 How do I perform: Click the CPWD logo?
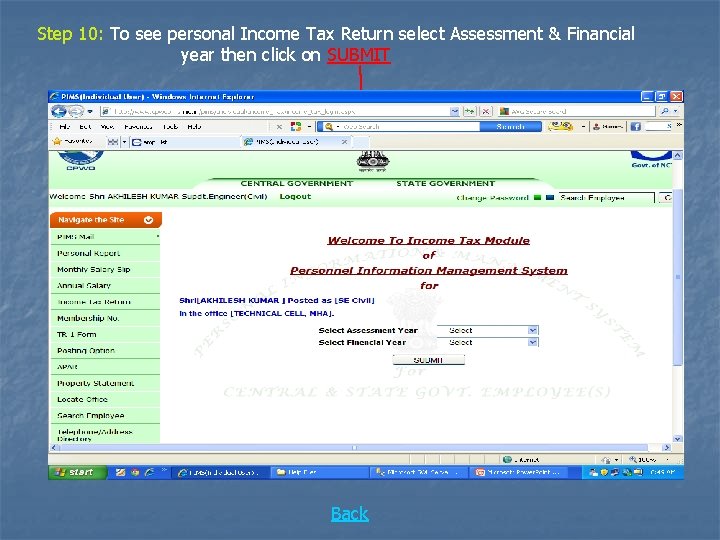click(80, 161)
